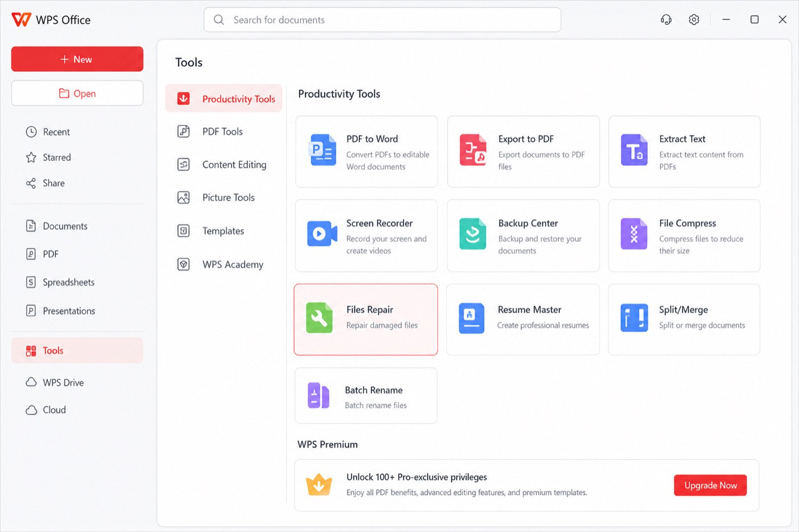Click the Open file button
The height and width of the screenshot is (532, 799).
click(77, 93)
